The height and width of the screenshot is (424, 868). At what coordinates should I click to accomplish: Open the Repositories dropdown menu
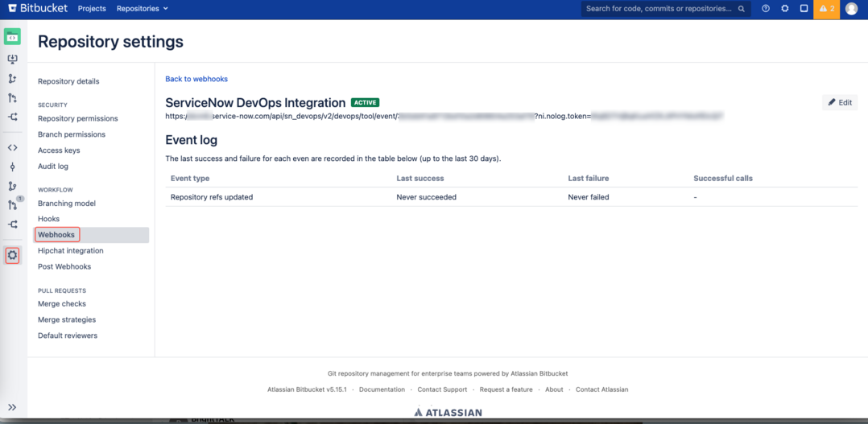[x=143, y=8]
